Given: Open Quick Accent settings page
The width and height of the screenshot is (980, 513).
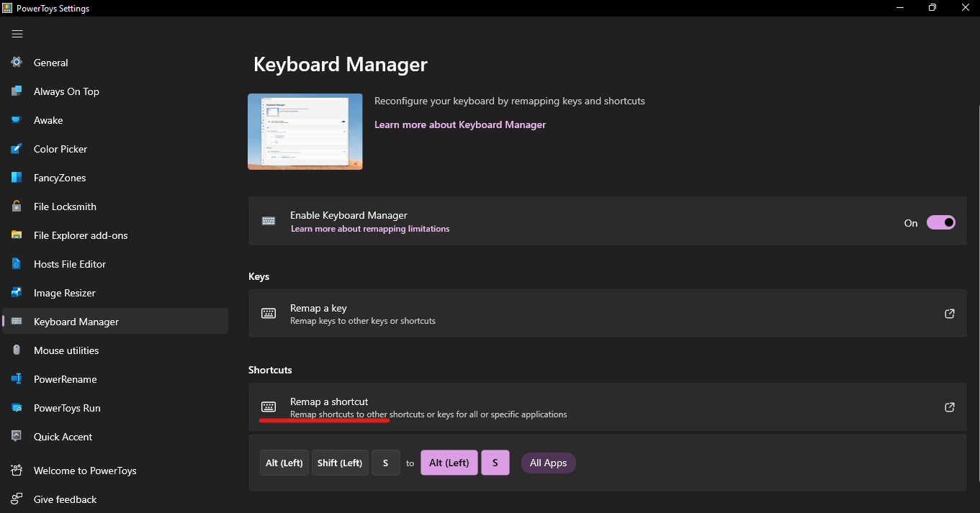Looking at the screenshot, I should coord(63,437).
